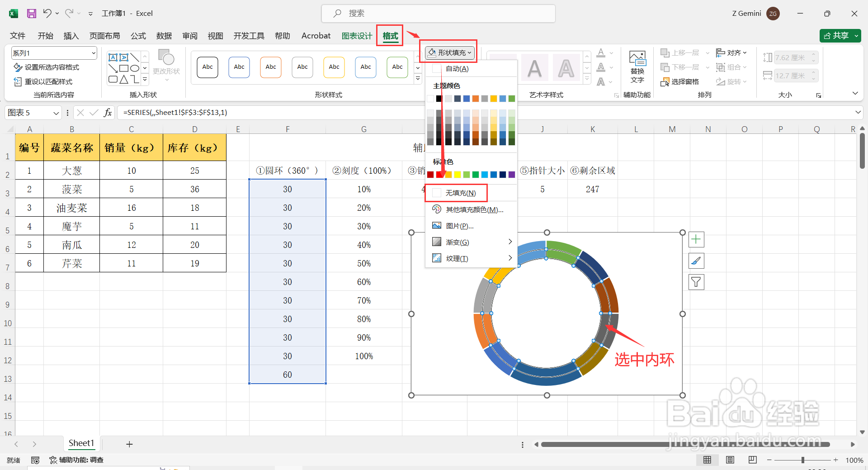868x470 pixels.
Task: Select the Sheet1 tab
Action: [81, 443]
